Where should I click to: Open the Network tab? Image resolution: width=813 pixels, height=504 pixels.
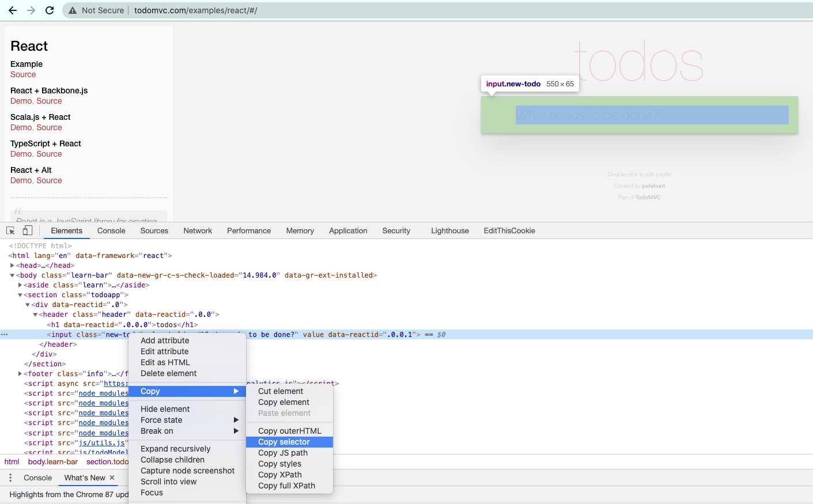198,230
